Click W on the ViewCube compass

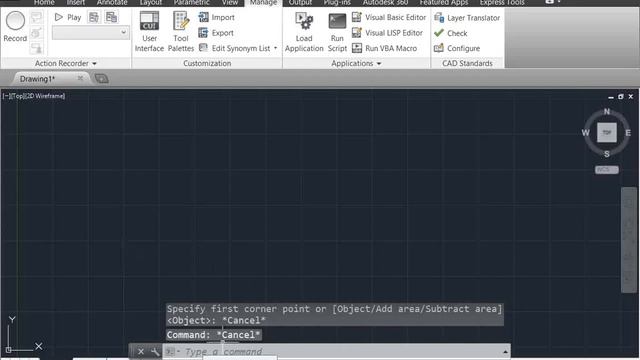coord(585,133)
